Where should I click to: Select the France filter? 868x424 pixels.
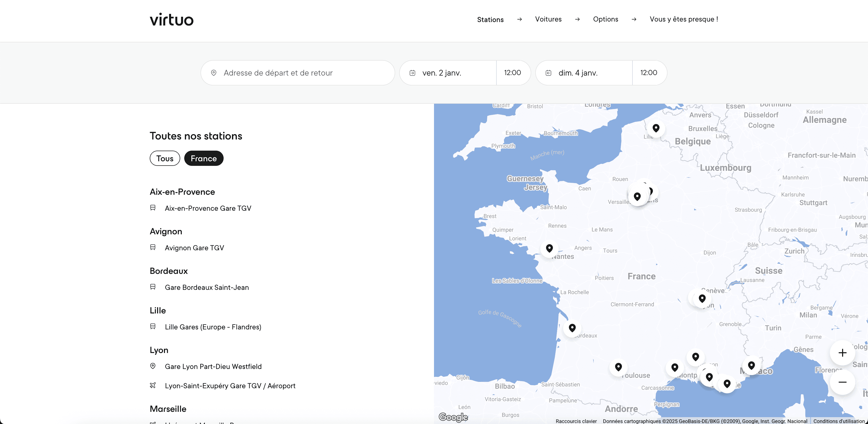point(204,158)
